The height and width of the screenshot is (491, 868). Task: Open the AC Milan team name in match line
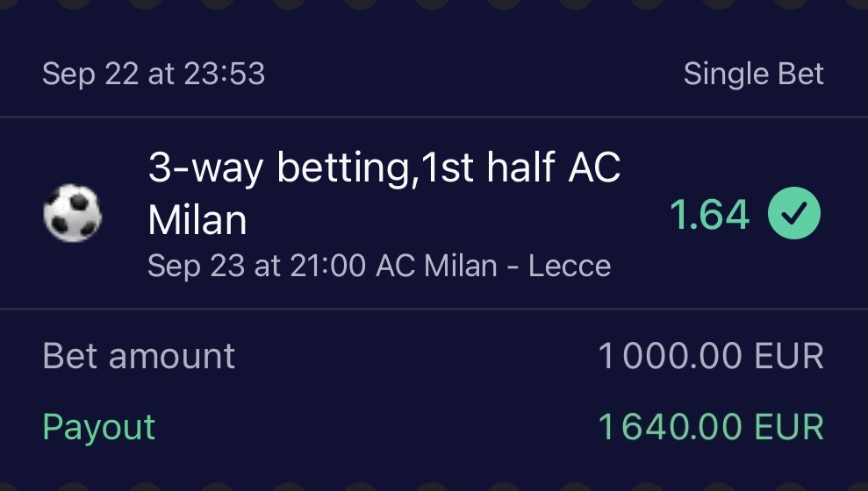436,265
